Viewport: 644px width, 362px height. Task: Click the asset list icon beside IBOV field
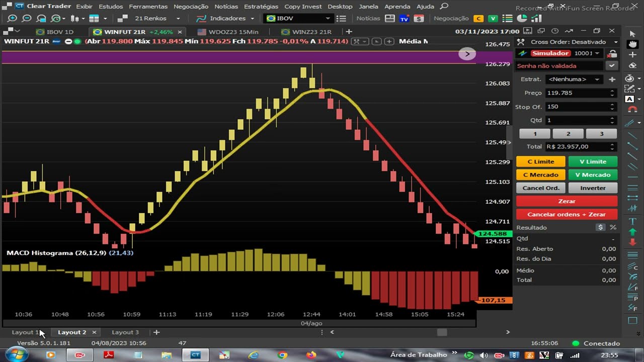[x=341, y=18]
